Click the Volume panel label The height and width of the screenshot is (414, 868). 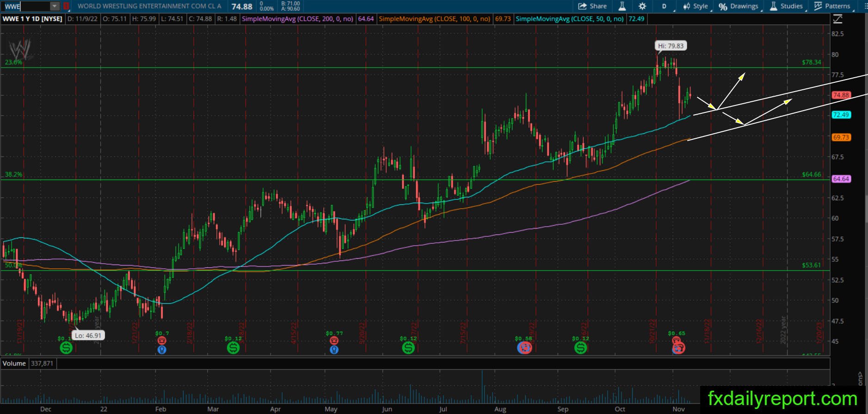coord(14,364)
